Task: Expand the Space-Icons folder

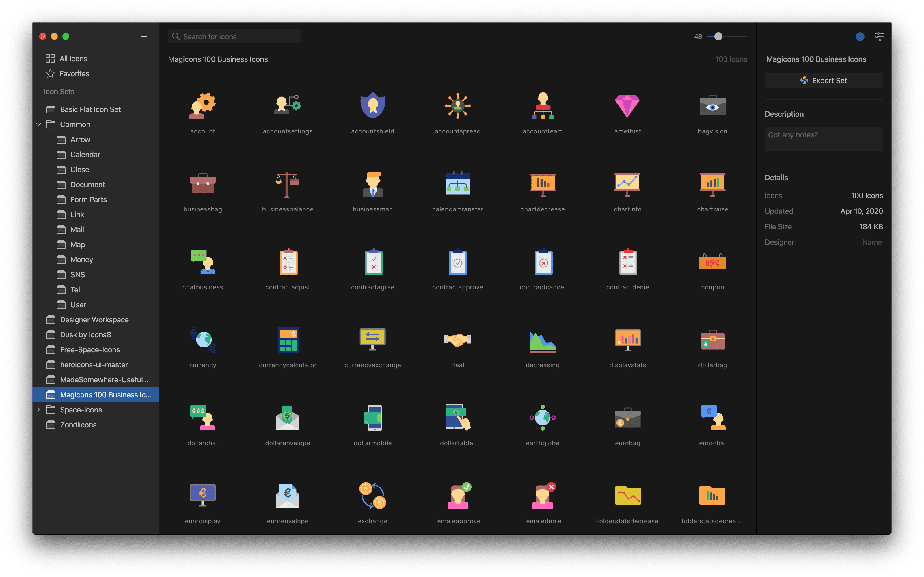Action: tap(39, 410)
